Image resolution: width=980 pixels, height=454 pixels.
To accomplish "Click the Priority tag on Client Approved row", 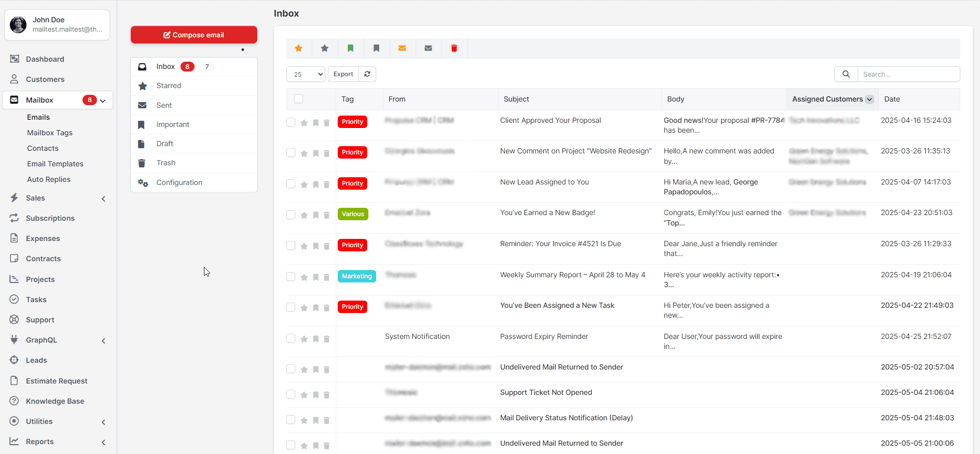I will (352, 122).
